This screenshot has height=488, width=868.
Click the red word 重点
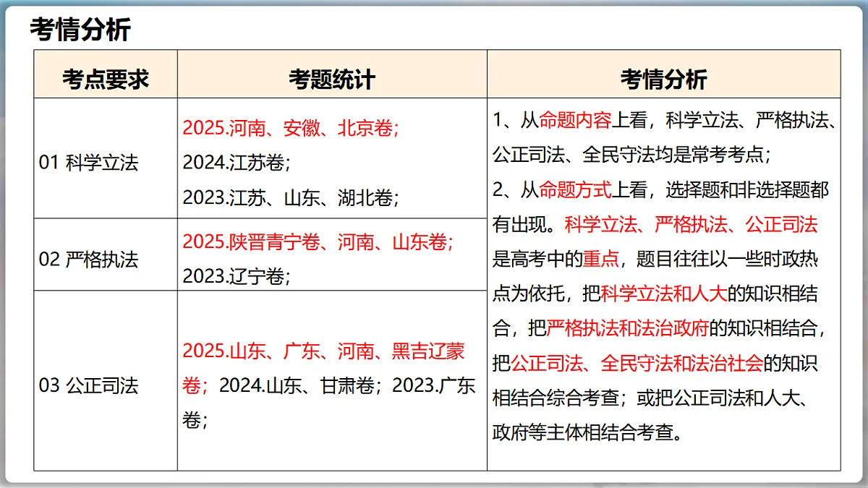(601, 259)
